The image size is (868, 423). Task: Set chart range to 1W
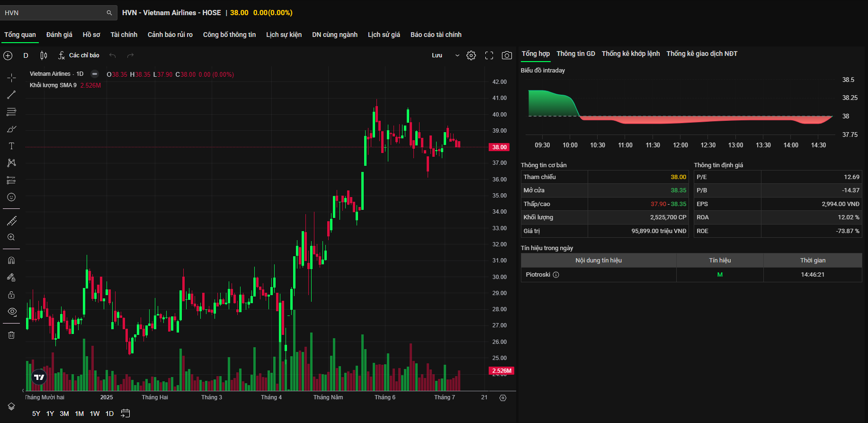95,414
